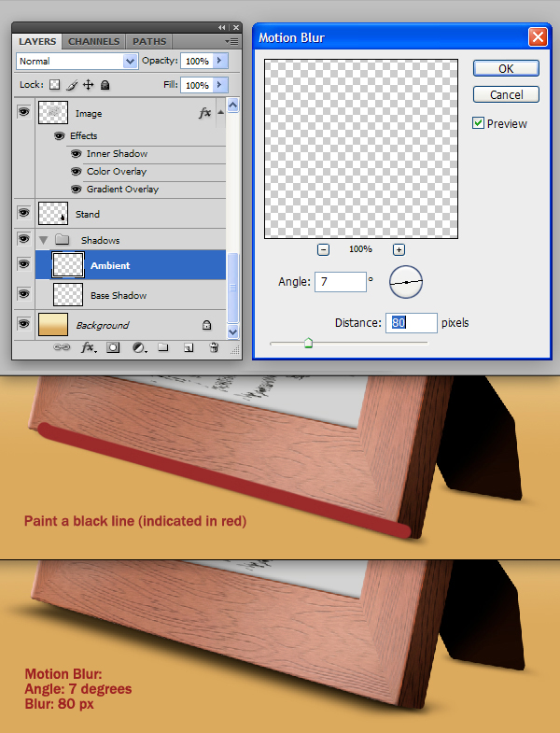The width and height of the screenshot is (560, 733).
Task: Click the Angle input field
Action: (x=341, y=282)
